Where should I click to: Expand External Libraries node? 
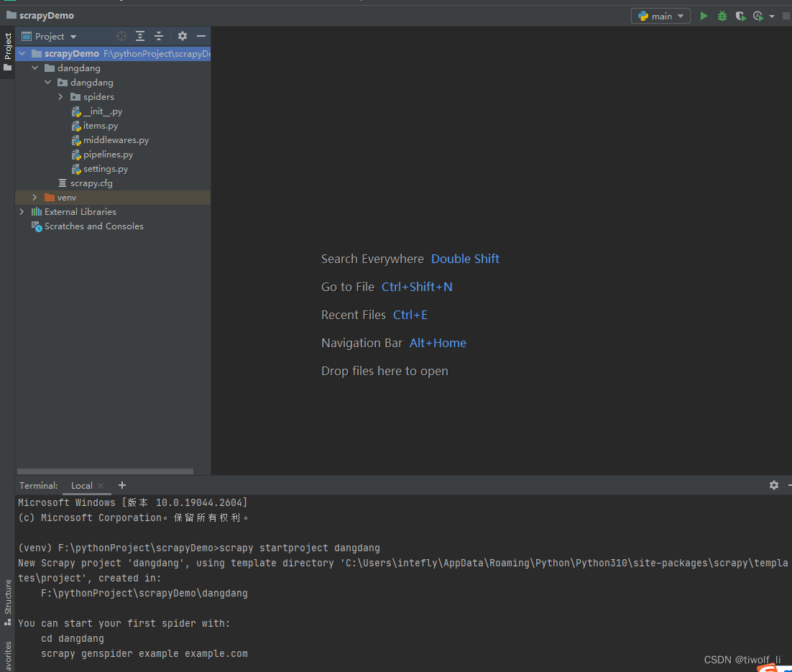point(22,212)
